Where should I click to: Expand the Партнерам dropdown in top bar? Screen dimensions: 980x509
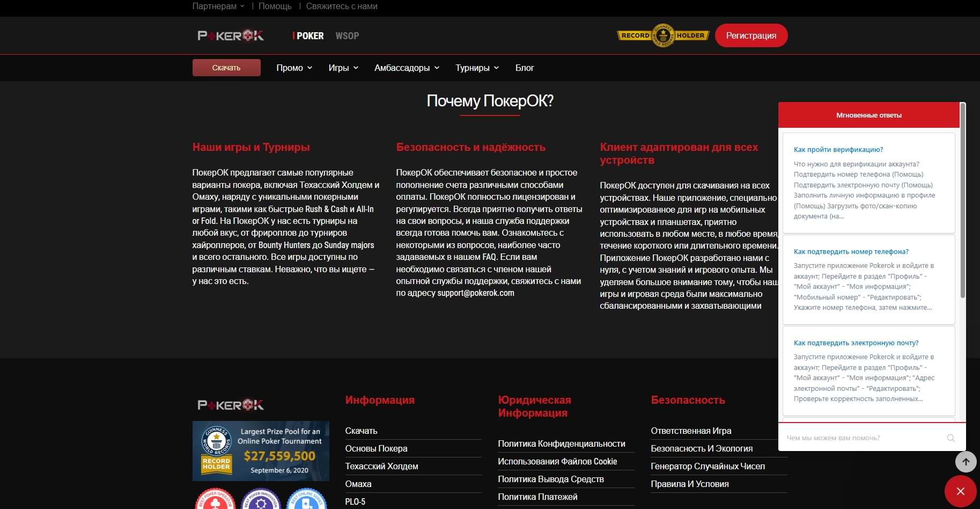218,6
